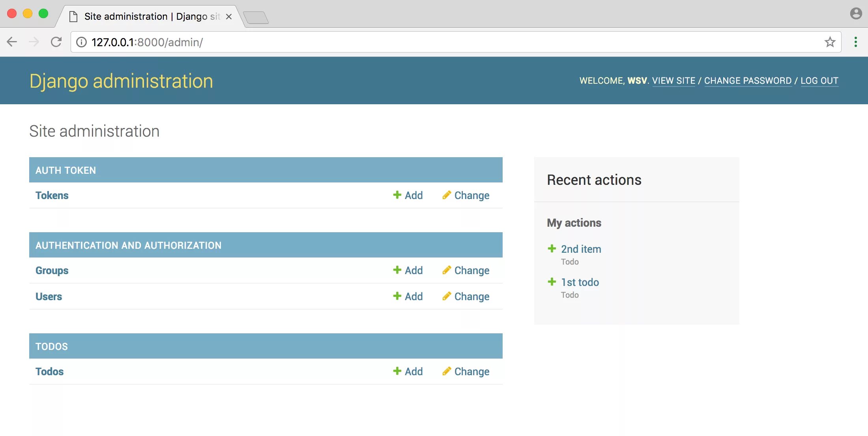Click green plus icon beside Tokens Add
Image resolution: width=868 pixels, height=436 pixels.
pyautogui.click(x=397, y=195)
